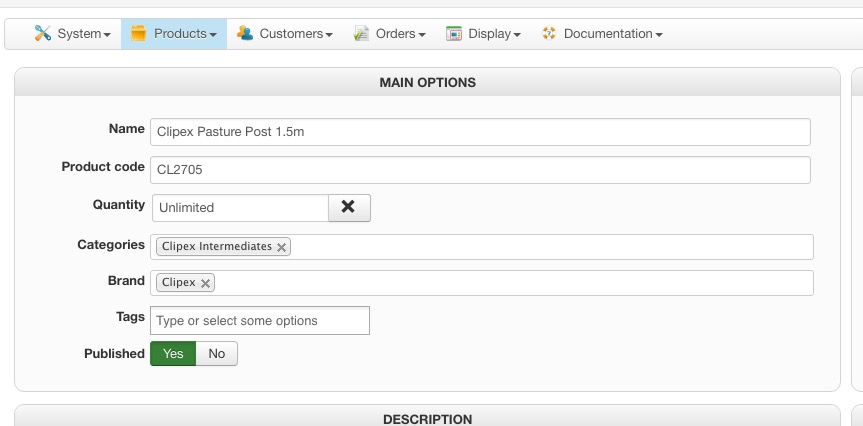
Task: Open the Tags options selector
Action: 260,320
